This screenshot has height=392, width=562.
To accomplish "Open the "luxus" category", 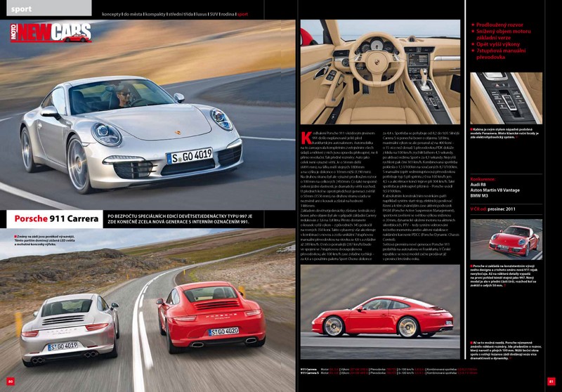I will click(202, 14).
